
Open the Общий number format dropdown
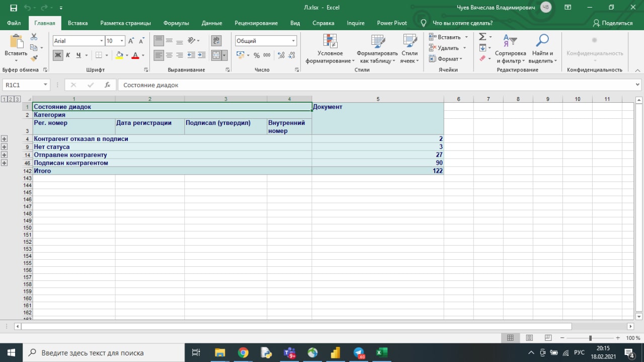pyautogui.click(x=293, y=41)
